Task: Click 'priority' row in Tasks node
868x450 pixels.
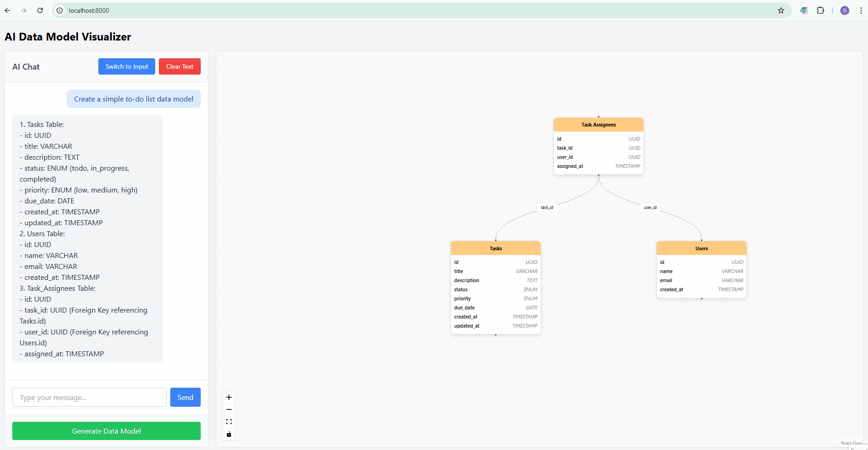Action: pyautogui.click(x=496, y=298)
